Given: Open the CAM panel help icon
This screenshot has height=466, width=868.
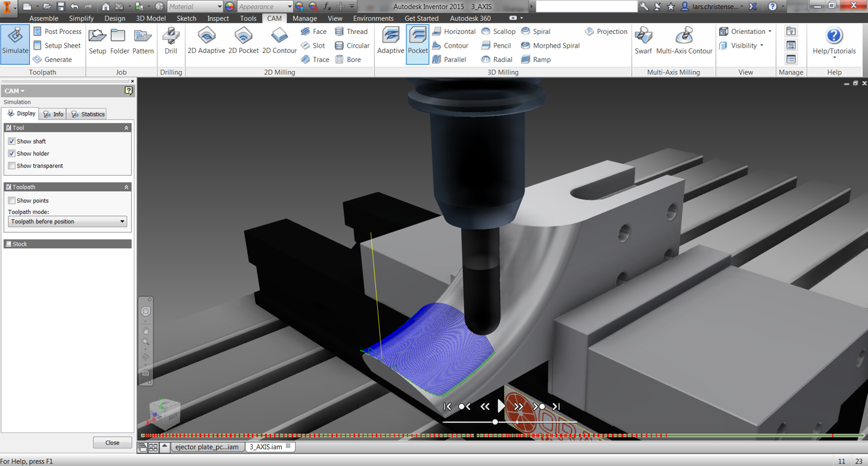Looking at the screenshot, I should pyautogui.click(x=129, y=91).
